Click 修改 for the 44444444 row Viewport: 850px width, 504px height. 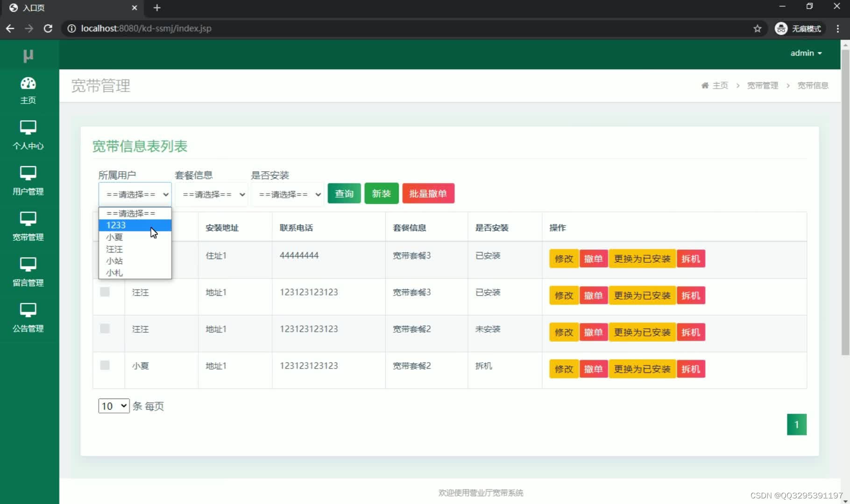point(564,259)
